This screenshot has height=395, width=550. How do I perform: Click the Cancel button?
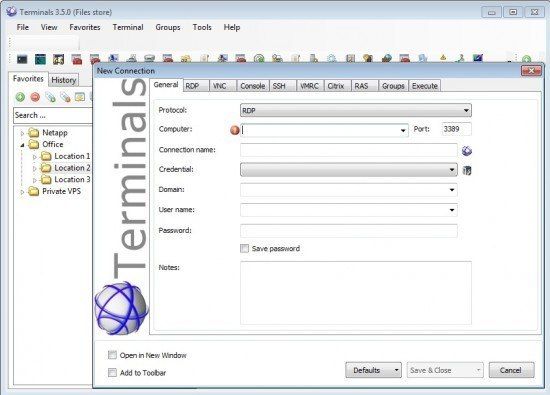[511, 370]
